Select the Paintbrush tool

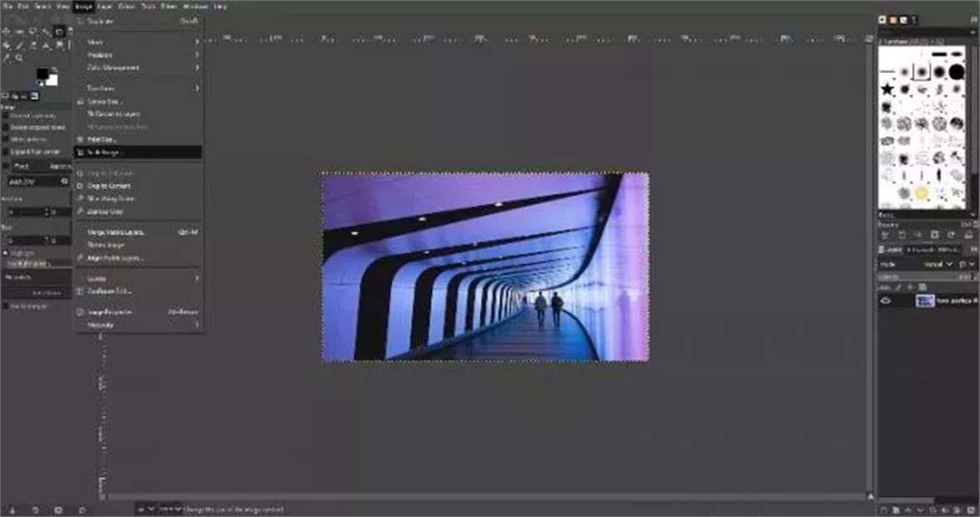[20, 45]
